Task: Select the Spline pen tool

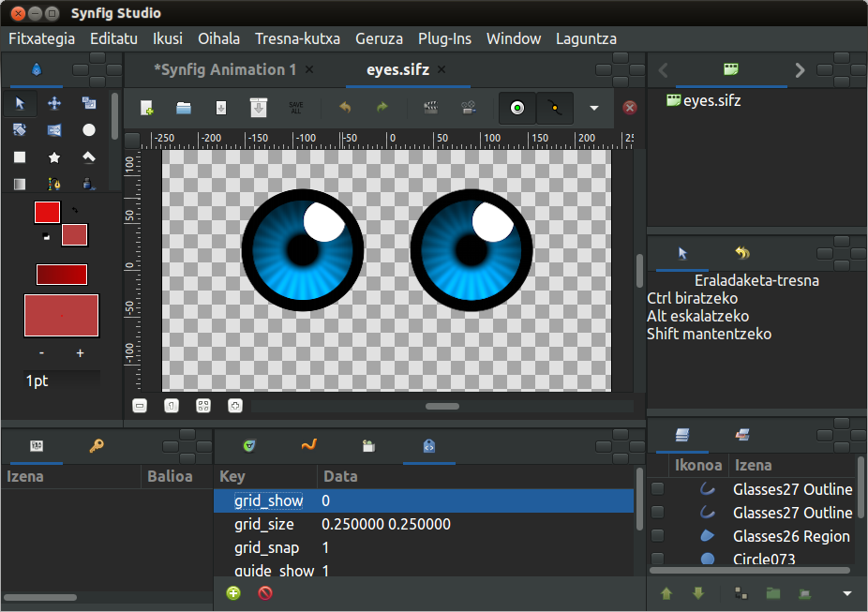Action: tap(54, 183)
